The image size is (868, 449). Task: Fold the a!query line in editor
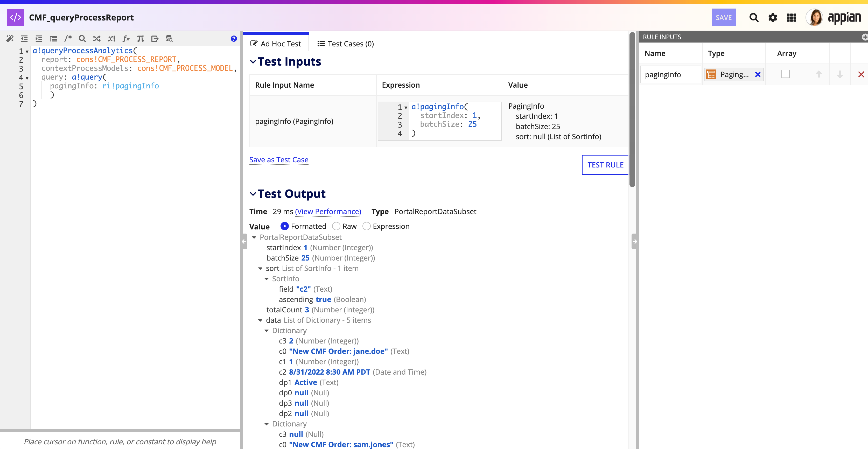point(27,78)
